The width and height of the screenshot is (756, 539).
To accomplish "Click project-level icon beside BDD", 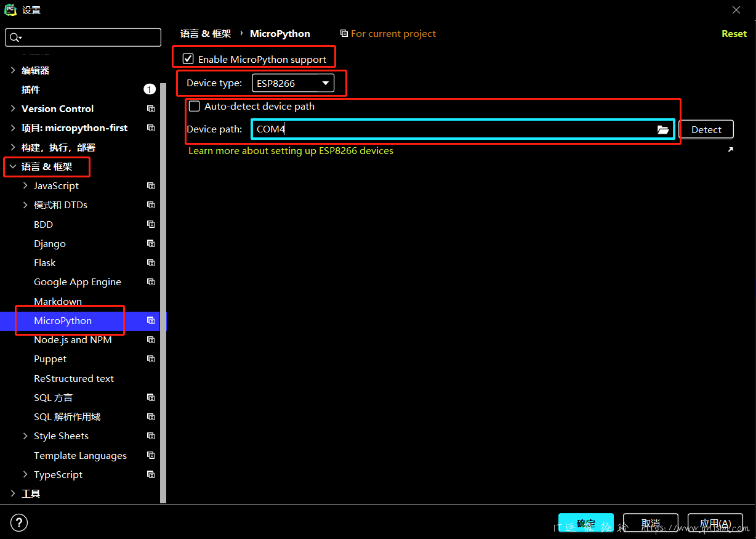I will click(150, 224).
